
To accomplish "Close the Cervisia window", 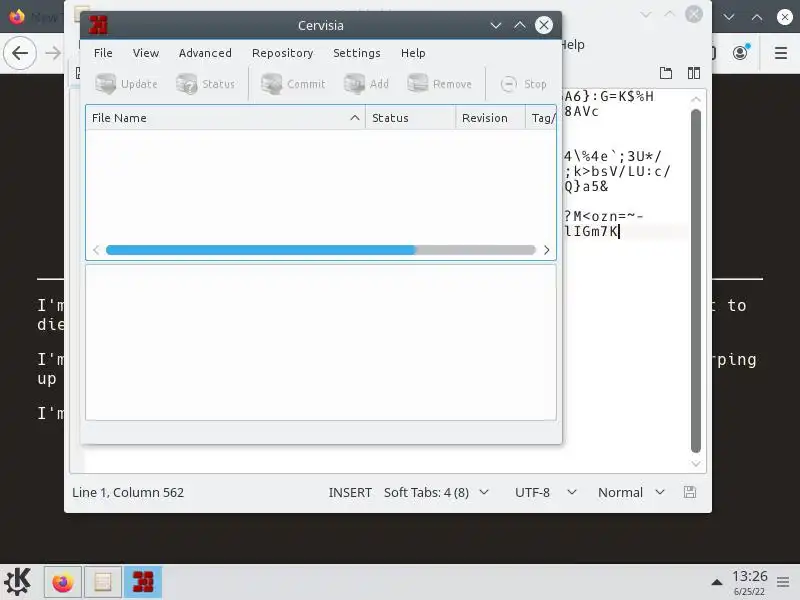I will pyautogui.click(x=544, y=25).
